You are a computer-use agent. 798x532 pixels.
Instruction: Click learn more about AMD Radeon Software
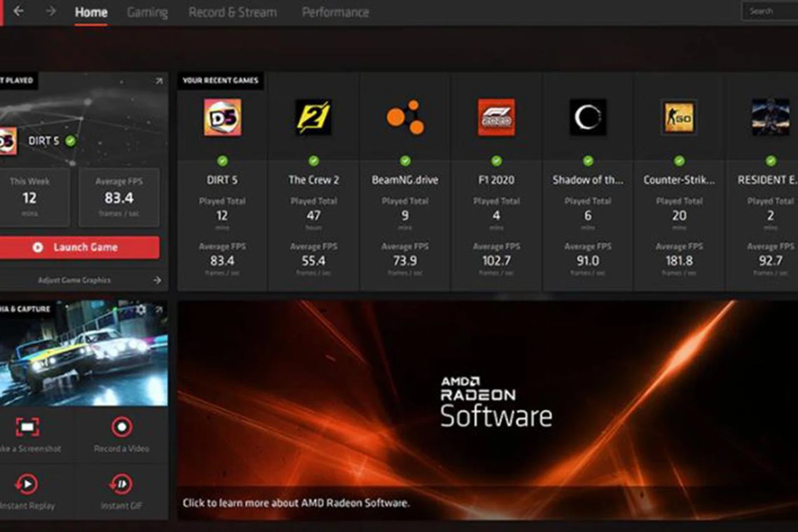point(296,503)
